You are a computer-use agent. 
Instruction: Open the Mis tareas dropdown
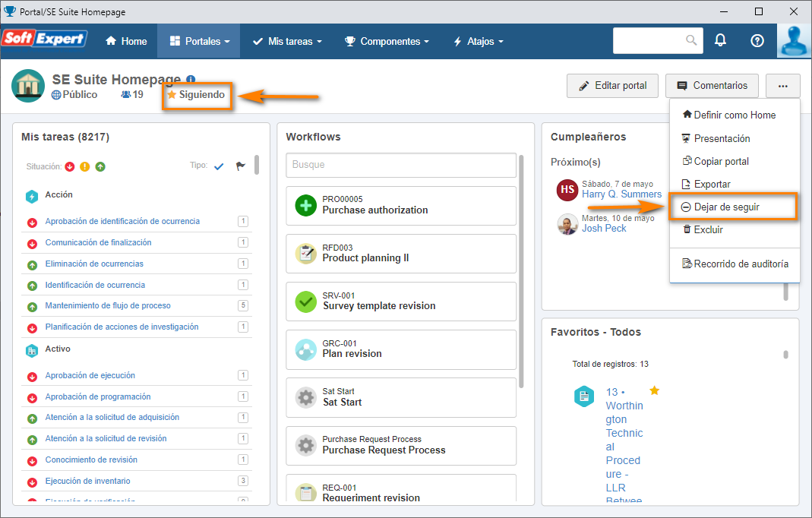(287, 41)
